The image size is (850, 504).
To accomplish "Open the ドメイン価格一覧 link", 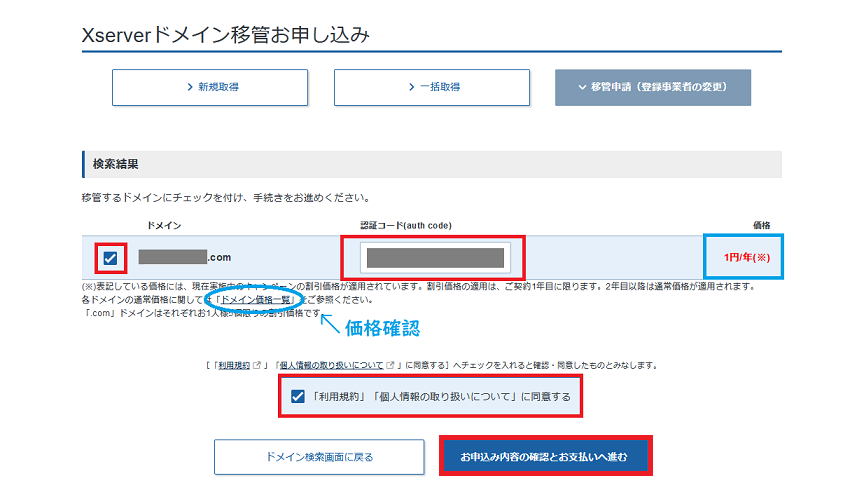I will 254,299.
